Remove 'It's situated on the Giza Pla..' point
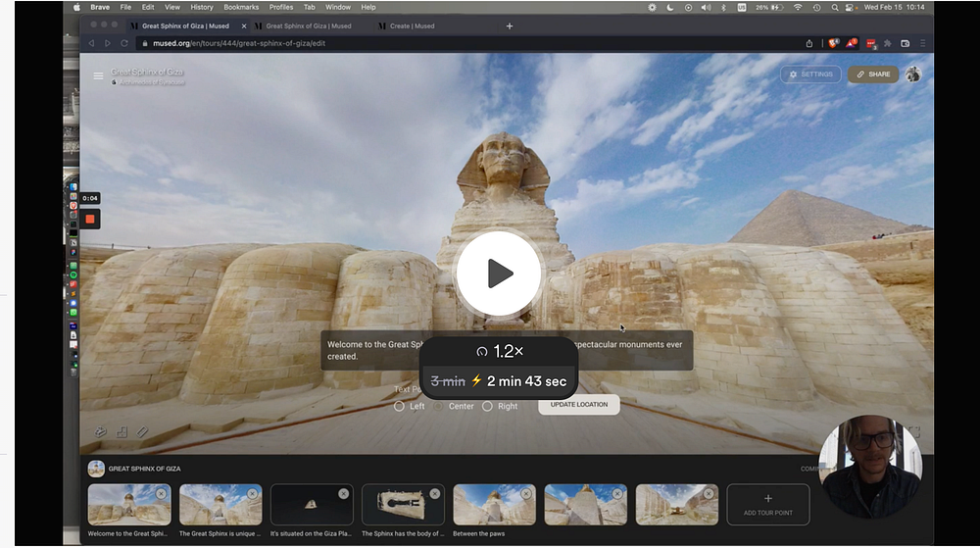 click(x=344, y=494)
